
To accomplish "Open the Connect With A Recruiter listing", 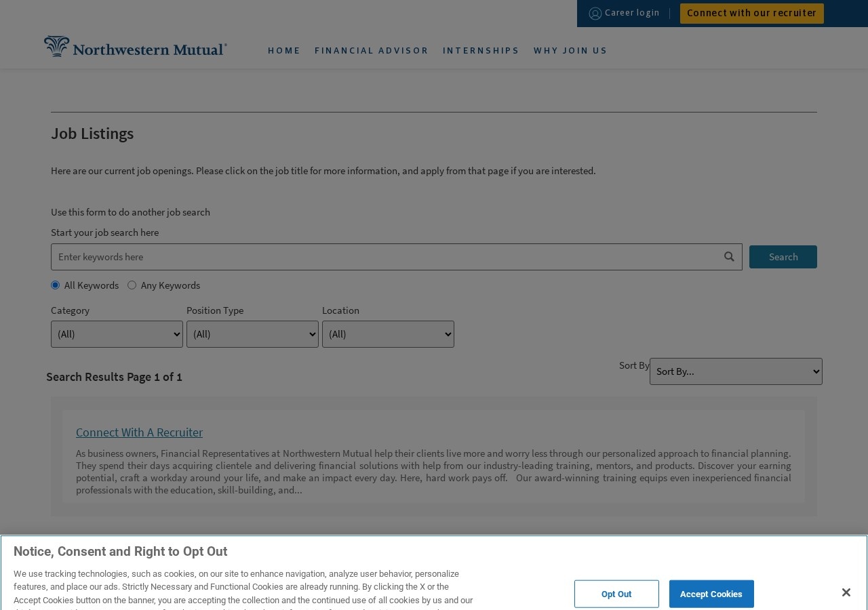I will coord(139,432).
